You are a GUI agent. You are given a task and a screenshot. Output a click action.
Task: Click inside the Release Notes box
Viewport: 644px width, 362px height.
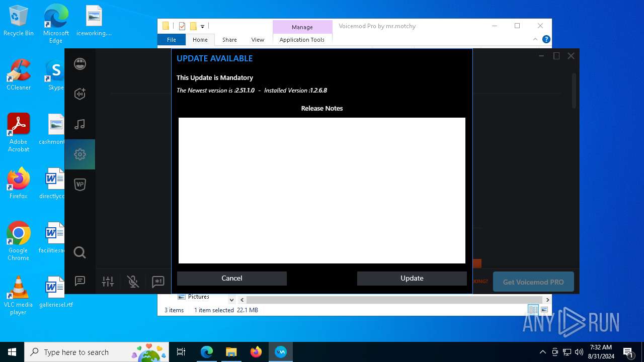pyautogui.click(x=322, y=191)
